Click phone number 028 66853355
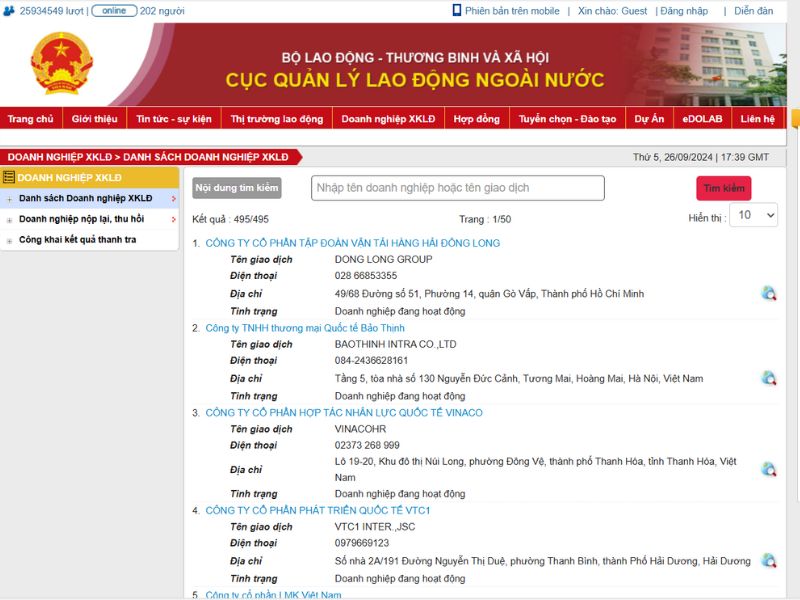 (x=366, y=276)
